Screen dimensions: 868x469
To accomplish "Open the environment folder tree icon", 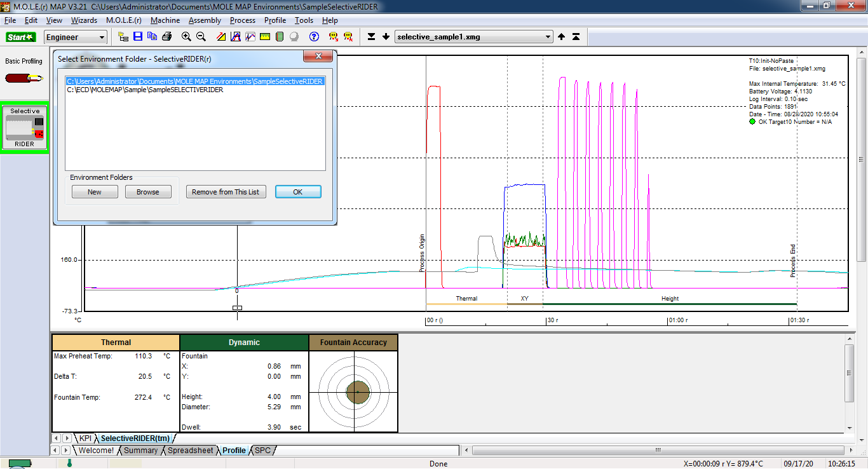I will [x=123, y=37].
